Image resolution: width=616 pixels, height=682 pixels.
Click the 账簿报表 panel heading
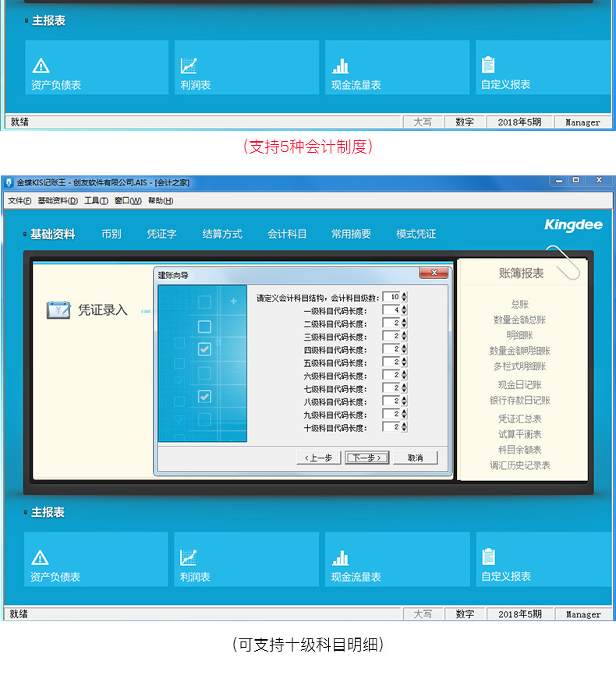click(521, 273)
